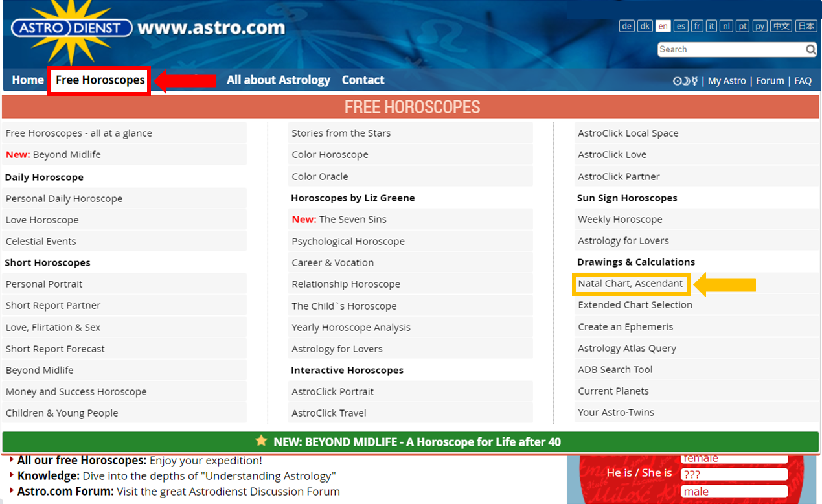This screenshot has width=822, height=504.
Task: Open Color Oracle
Action: click(411, 176)
